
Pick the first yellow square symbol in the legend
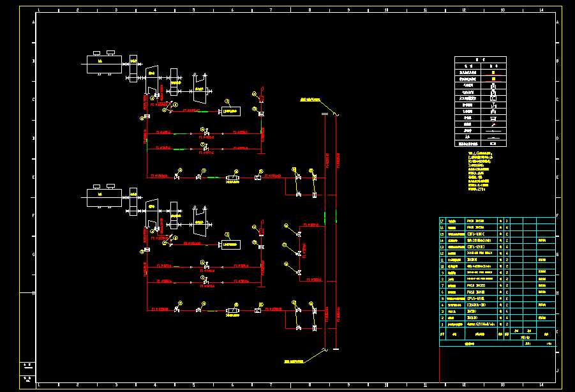(x=493, y=73)
